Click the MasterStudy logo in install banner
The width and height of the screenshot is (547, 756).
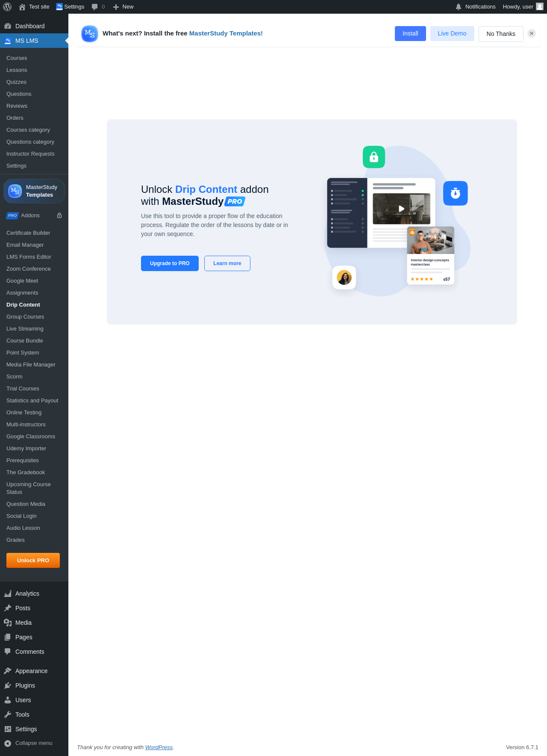coord(90,34)
